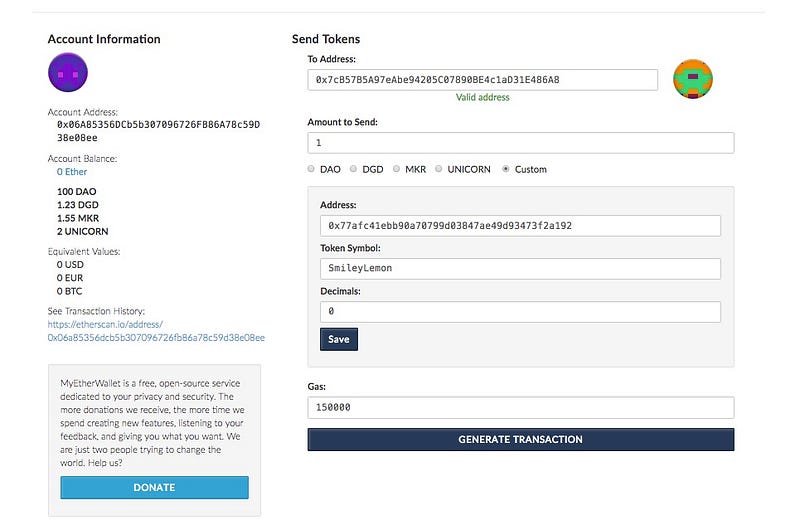Viewport: 800px width, 526px height.
Task: Edit the Token Symbol SmileyLemon field
Action: click(x=520, y=268)
